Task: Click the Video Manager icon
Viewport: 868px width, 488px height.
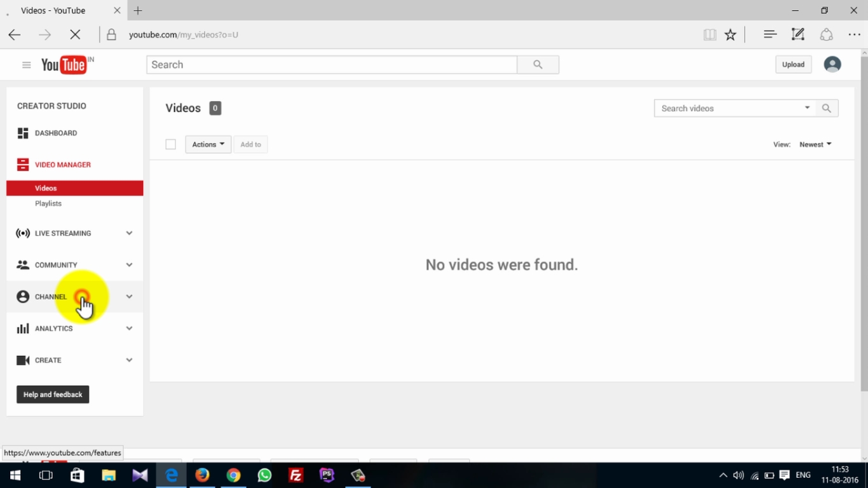Action: tap(23, 165)
